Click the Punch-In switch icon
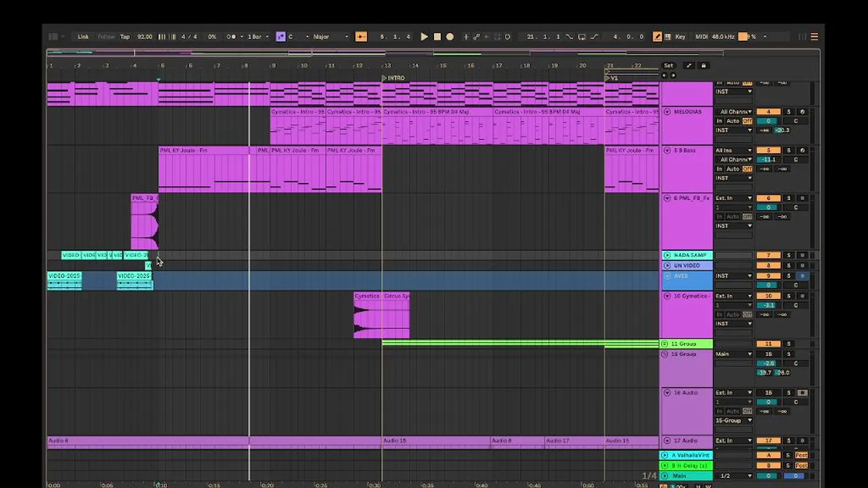The width and height of the screenshot is (868, 488). (x=569, y=37)
